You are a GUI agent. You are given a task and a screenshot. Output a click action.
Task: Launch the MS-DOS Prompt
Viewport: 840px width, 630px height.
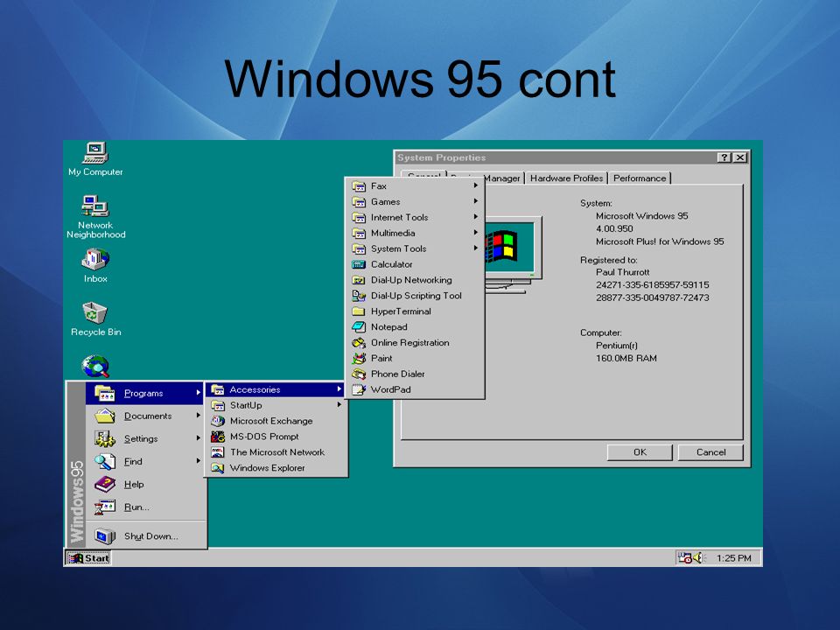coord(276,437)
